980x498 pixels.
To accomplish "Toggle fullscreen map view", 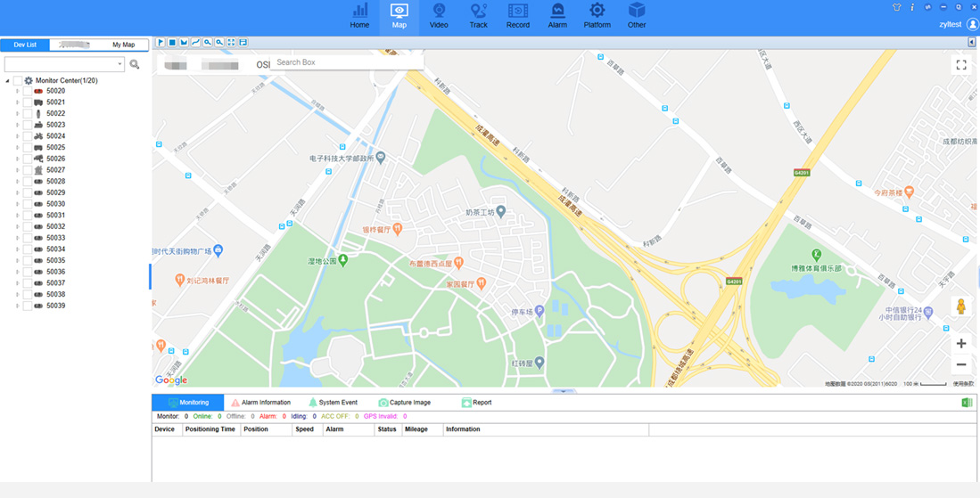I will coord(961,65).
